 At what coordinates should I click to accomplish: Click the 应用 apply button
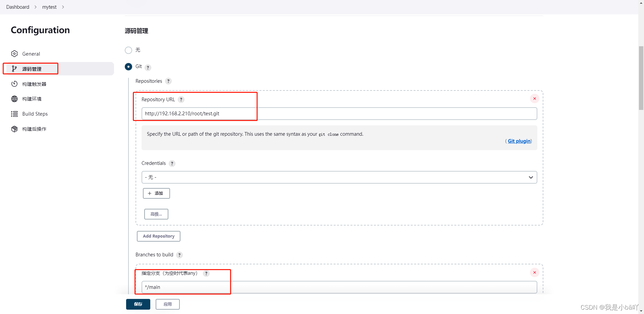pyautogui.click(x=168, y=304)
